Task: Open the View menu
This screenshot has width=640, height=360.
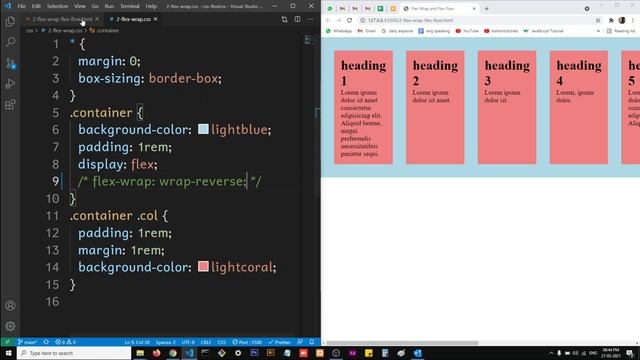Action: point(80,6)
